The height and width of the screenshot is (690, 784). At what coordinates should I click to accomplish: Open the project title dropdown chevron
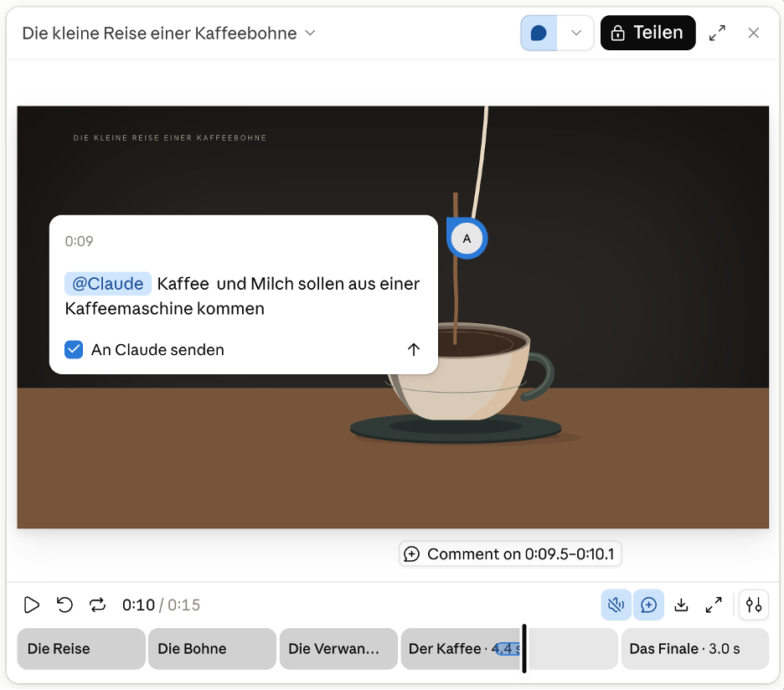(311, 33)
